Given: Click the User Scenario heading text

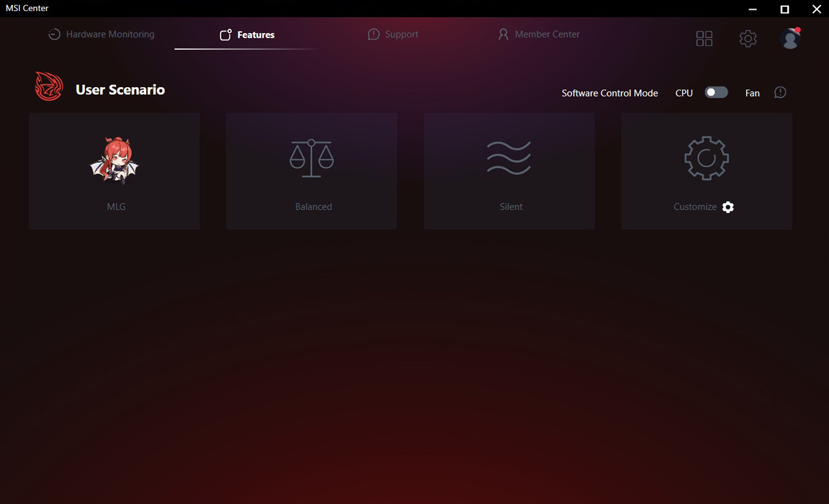Looking at the screenshot, I should coord(121,90).
